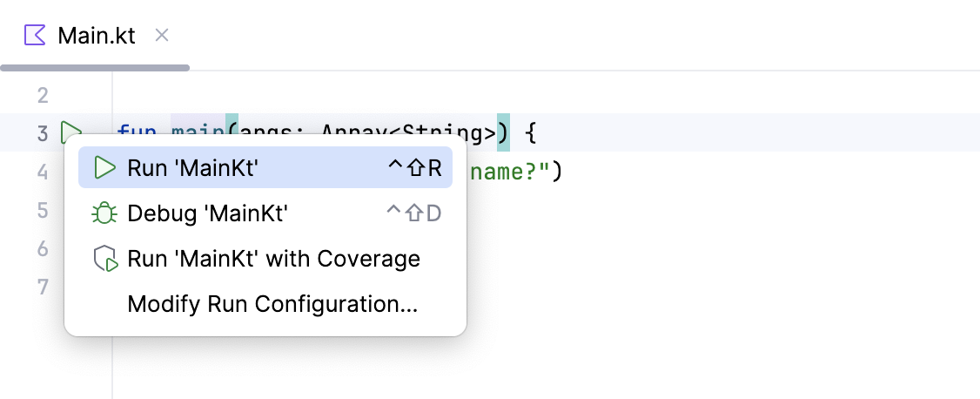Click the ^⇧R shortcut hint
Image resolution: width=980 pixels, height=399 pixels.
click(415, 168)
